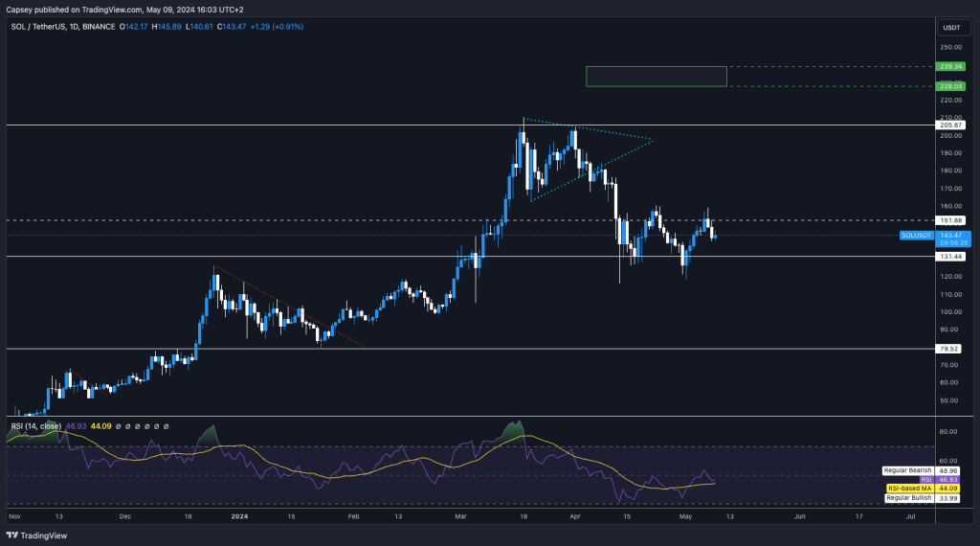980x546 pixels.
Task: Click the SOLUSDT symbol price label
Action: click(x=916, y=235)
